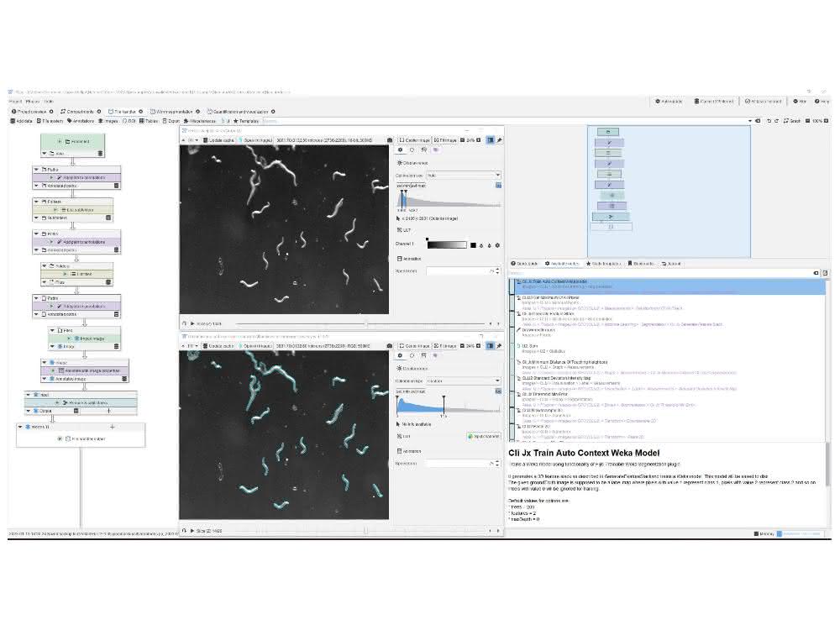Open the Tables node menu
The image size is (840, 630).
(149, 121)
